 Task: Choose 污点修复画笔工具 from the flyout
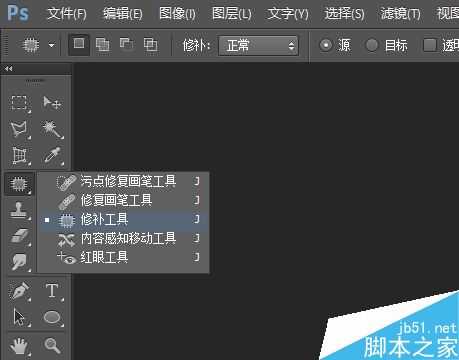(x=124, y=181)
